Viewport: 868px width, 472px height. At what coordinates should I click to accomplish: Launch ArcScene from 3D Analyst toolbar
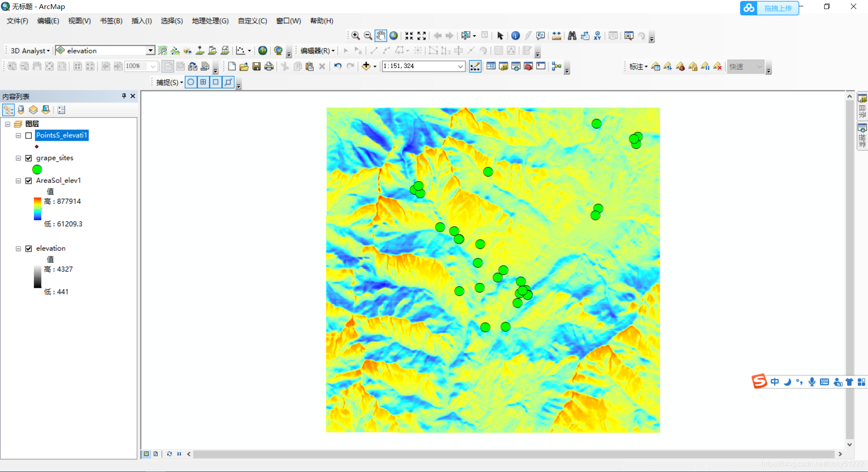(263, 51)
